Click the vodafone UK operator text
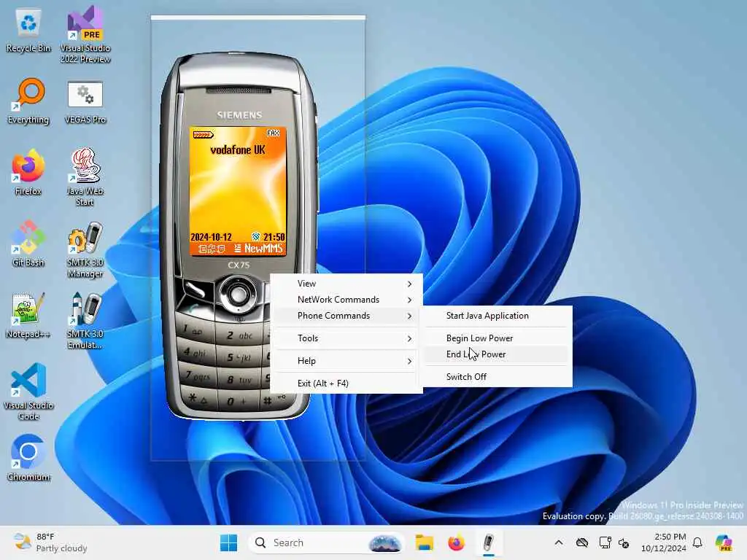Viewport: 747px width, 560px height. pyautogui.click(x=237, y=150)
